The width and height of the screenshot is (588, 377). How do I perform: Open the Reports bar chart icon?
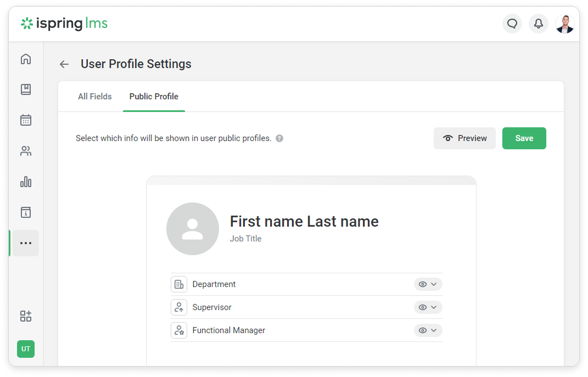pyautogui.click(x=26, y=182)
